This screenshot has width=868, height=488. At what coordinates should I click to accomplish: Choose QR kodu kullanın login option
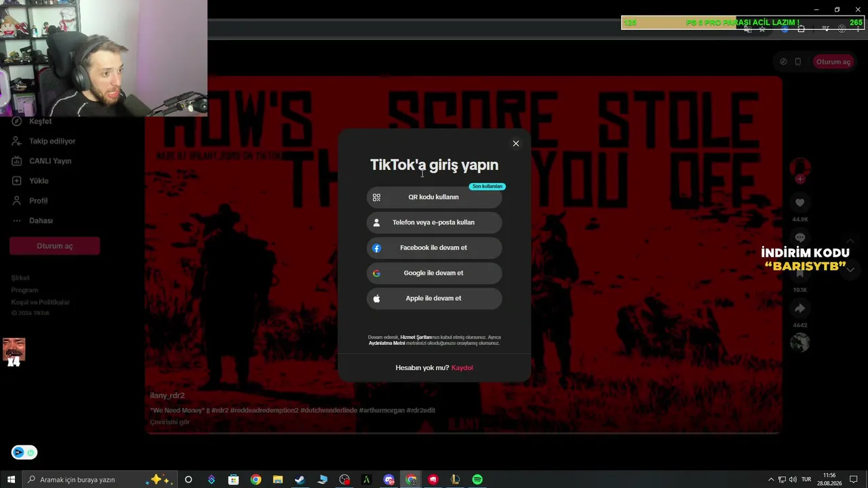pyautogui.click(x=434, y=197)
